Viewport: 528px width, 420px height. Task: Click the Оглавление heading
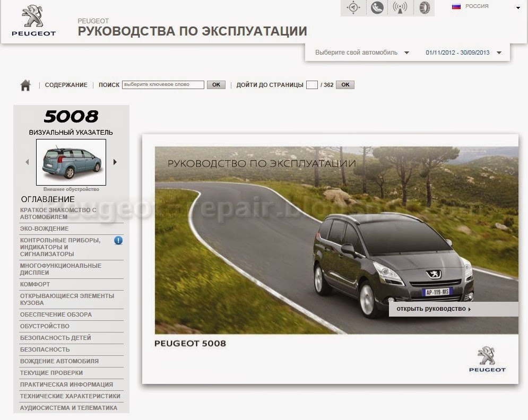tap(48, 199)
